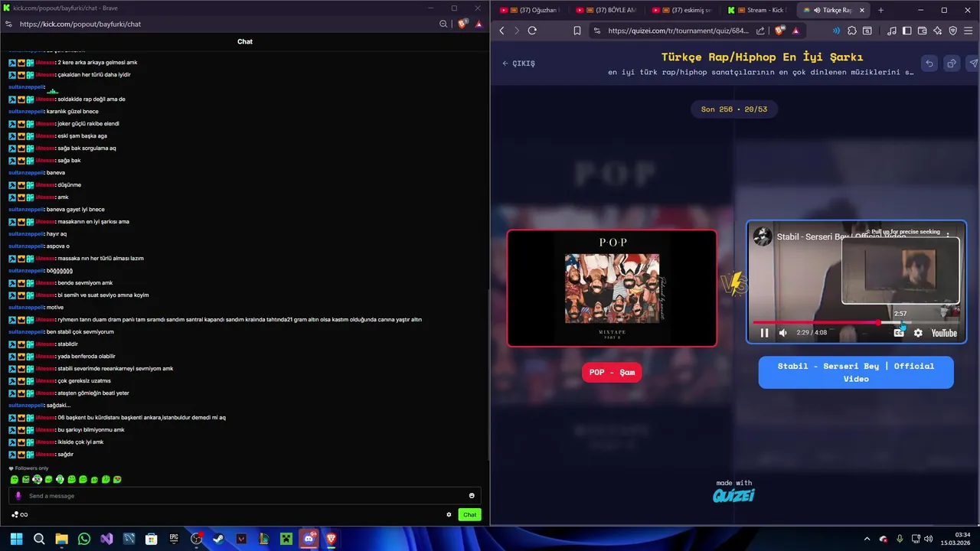Click username sultanzeppeli on 'motive' message
Screen dimensions: 980x551
point(26,307)
